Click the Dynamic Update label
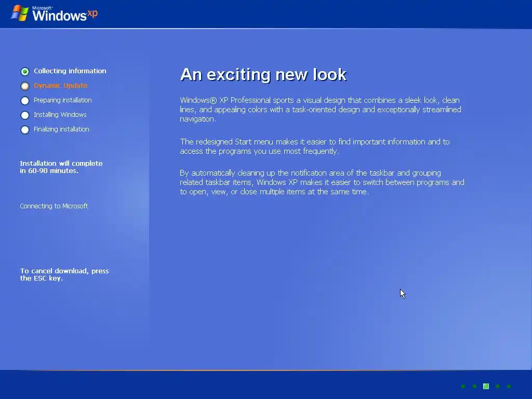Screen dimensions: 532x399 (60, 86)
